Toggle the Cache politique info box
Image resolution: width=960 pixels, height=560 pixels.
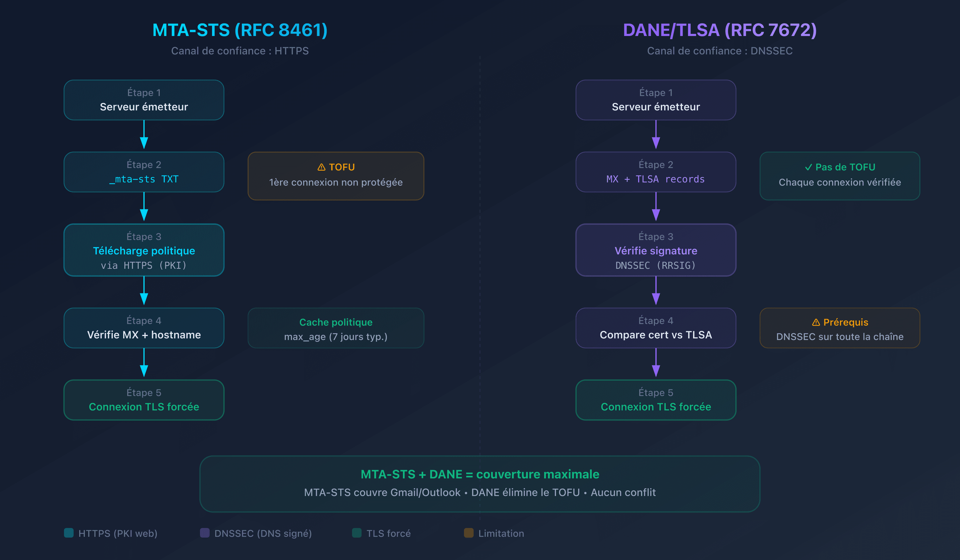(x=336, y=328)
